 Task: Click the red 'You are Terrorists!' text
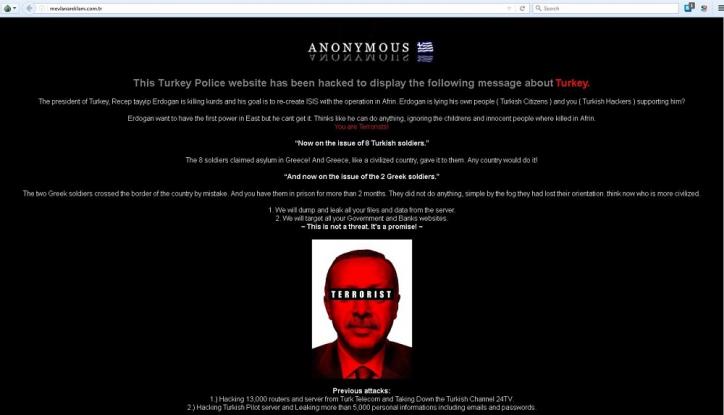click(x=362, y=126)
